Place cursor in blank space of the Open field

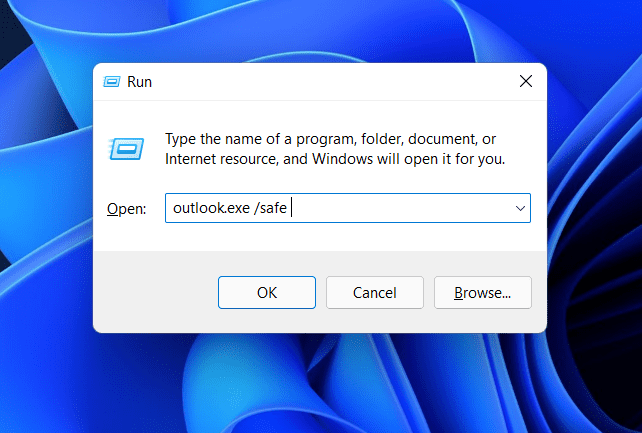[x=400, y=208]
